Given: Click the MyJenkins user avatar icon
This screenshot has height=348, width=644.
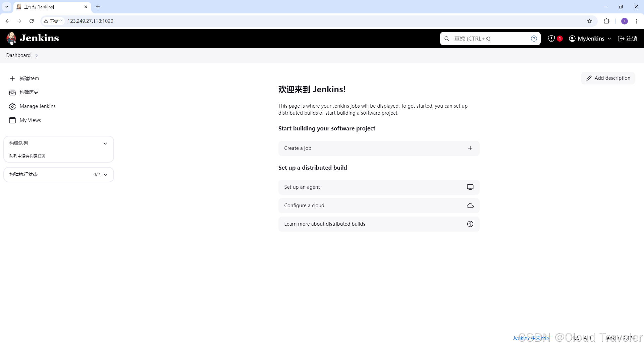Looking at the screenshot, I should [572, 39].
